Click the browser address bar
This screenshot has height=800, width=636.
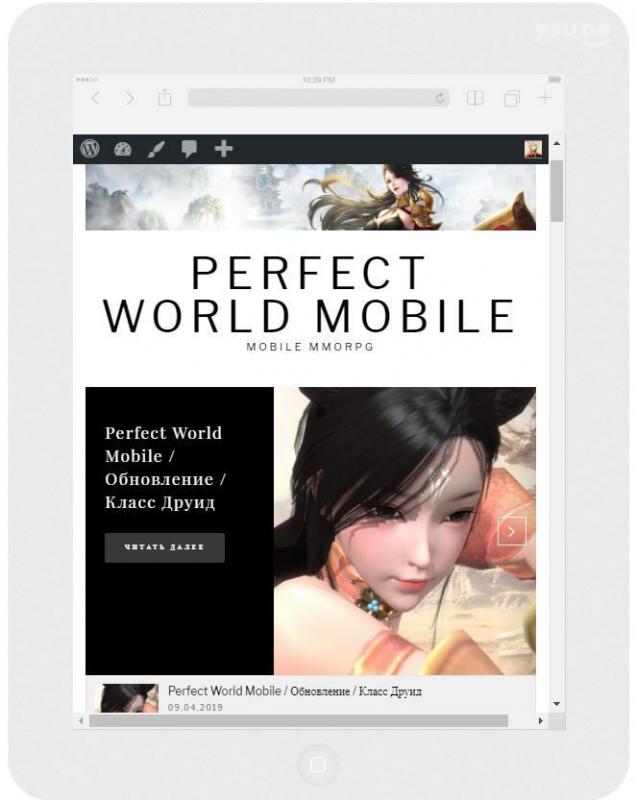[318, 98]
